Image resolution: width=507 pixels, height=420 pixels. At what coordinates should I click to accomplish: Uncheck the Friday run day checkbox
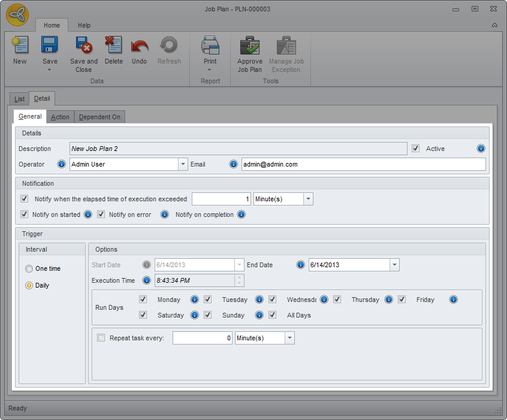(402, 299)
